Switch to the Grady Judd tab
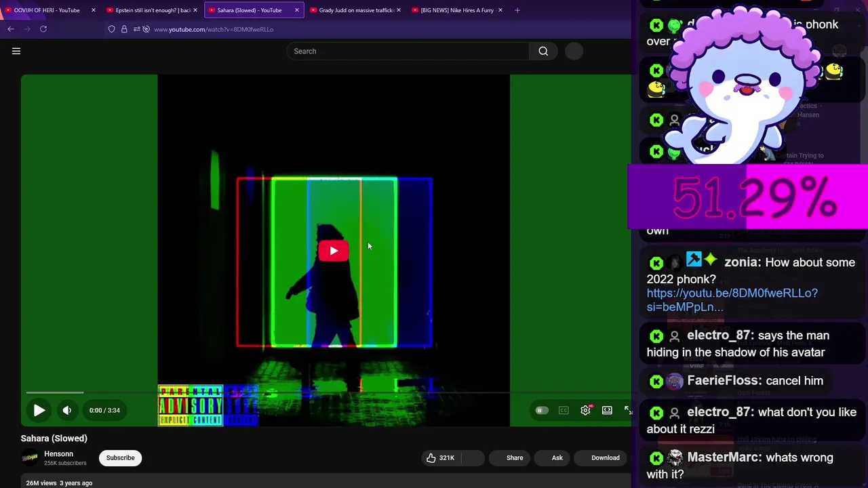 356,10
